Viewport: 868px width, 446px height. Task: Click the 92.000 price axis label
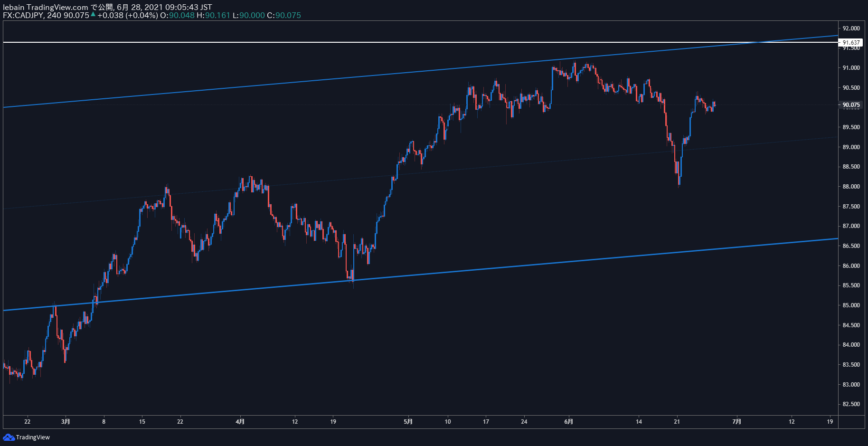[x=851, y=28]
